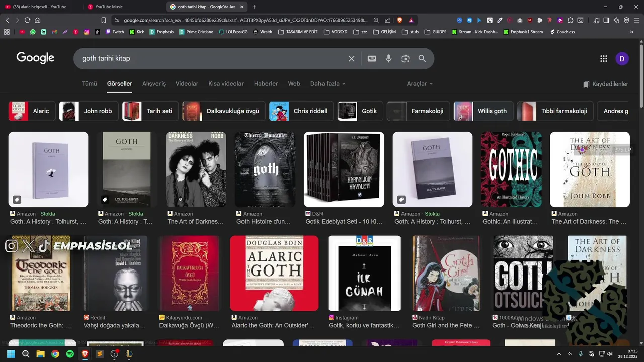Screen dimensions: 644x362
Task: Show hidden system tray icons
Action: [x=559, y=354]
